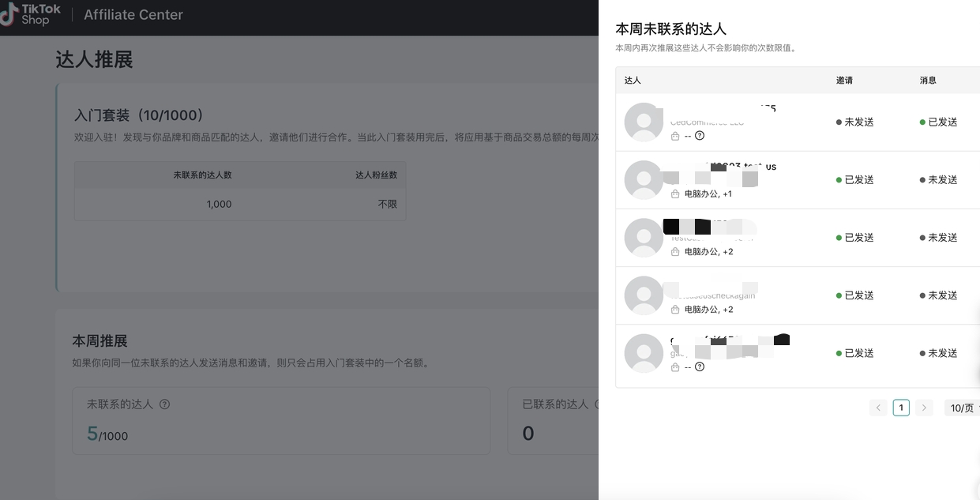This screenshot has width=980, height=500.
Task: Open the first creator's avatar
Action: (x=644, y=122)
